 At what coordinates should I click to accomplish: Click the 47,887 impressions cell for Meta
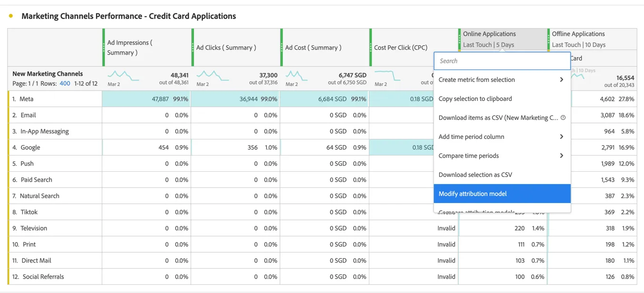click(146, 99)
